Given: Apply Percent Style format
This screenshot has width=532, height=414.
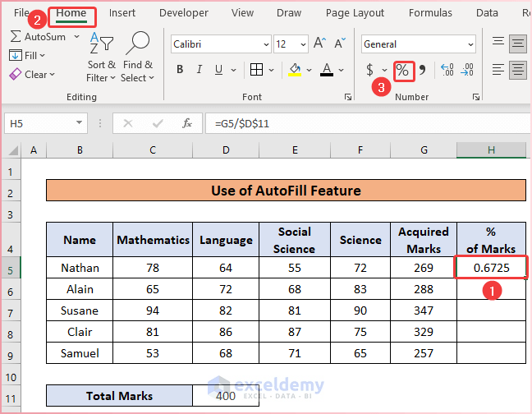Looking at the screenshot, I should pyautogui.click(x=403, y=71).
